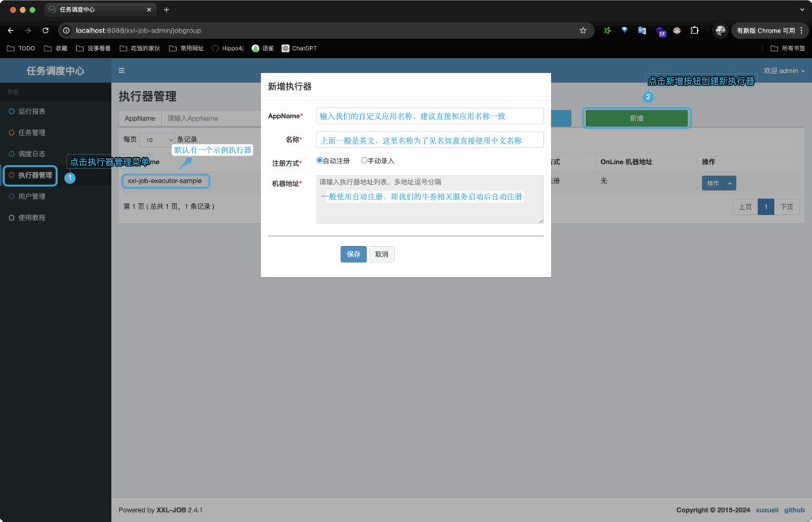Click the browser reload icon
Image resolution: width=812 pixels, height=522 pixels.
[x=46, y=30]
